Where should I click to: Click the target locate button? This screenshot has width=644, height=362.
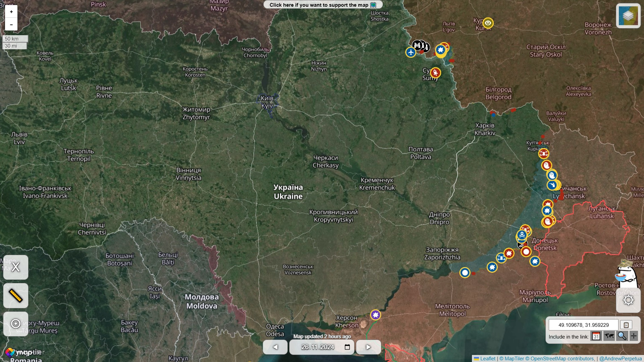click(16, 324)
